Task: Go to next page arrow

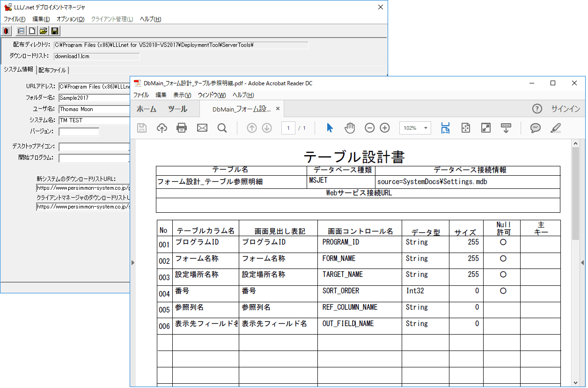Action: point(267,128)
